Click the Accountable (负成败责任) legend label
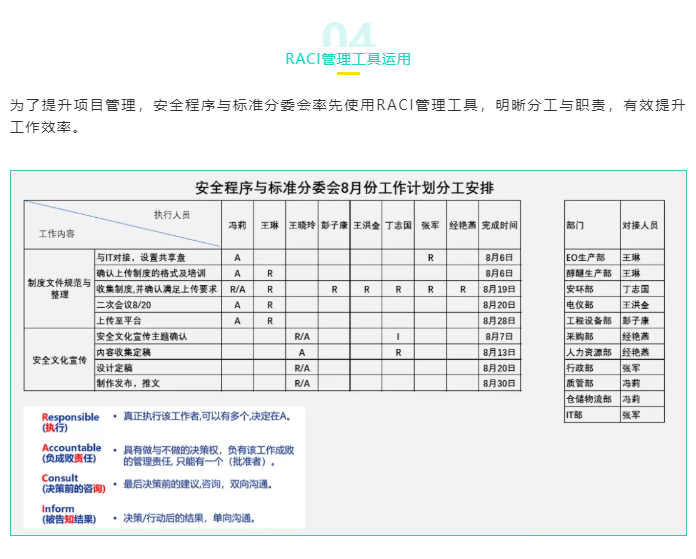696x559 pixels. click(71, 453)
